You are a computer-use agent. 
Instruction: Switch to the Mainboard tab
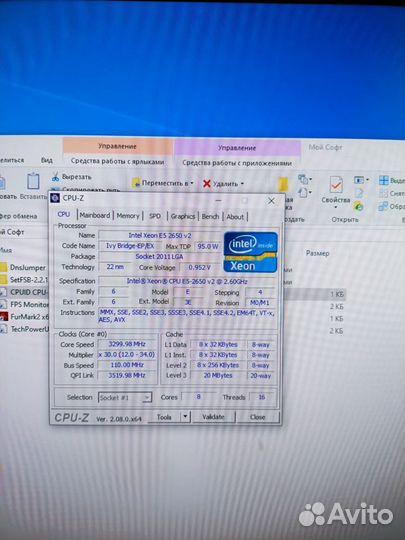click(x=95, y=215)
